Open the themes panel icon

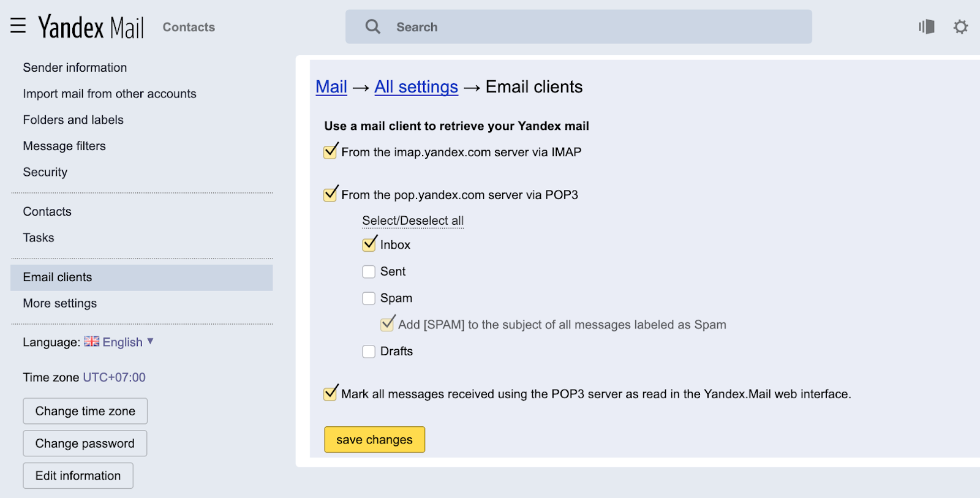[x=926, y=27]
